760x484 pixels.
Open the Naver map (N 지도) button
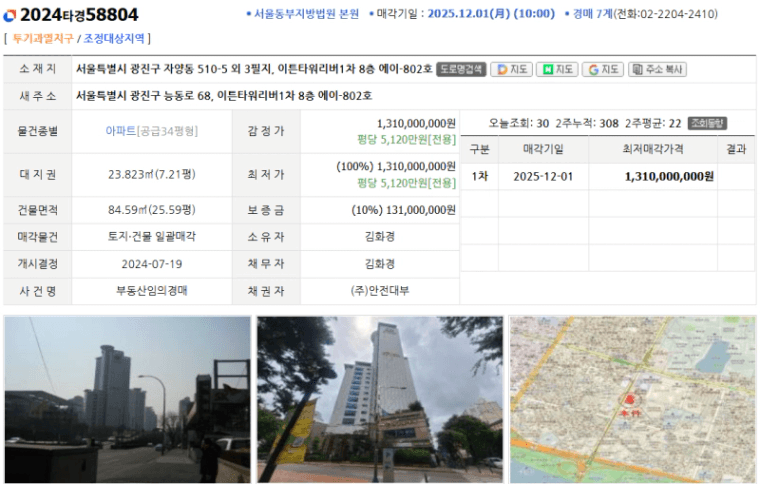pos(558,70)
